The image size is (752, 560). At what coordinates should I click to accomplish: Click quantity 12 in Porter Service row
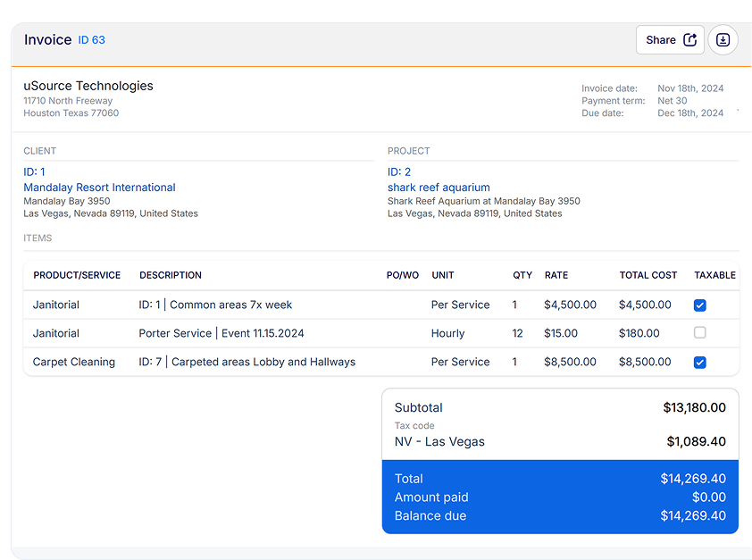point(517,333)
